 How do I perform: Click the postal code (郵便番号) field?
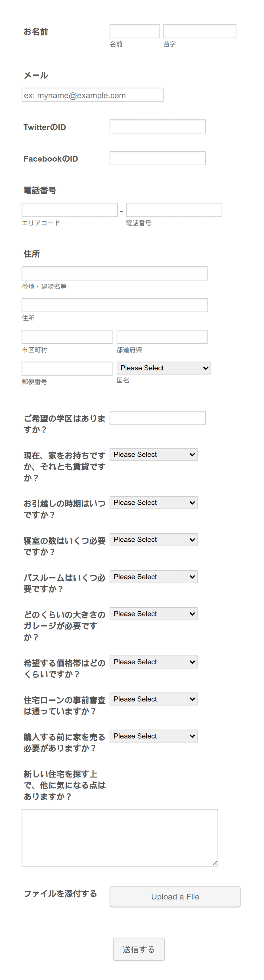pos(67,369)
